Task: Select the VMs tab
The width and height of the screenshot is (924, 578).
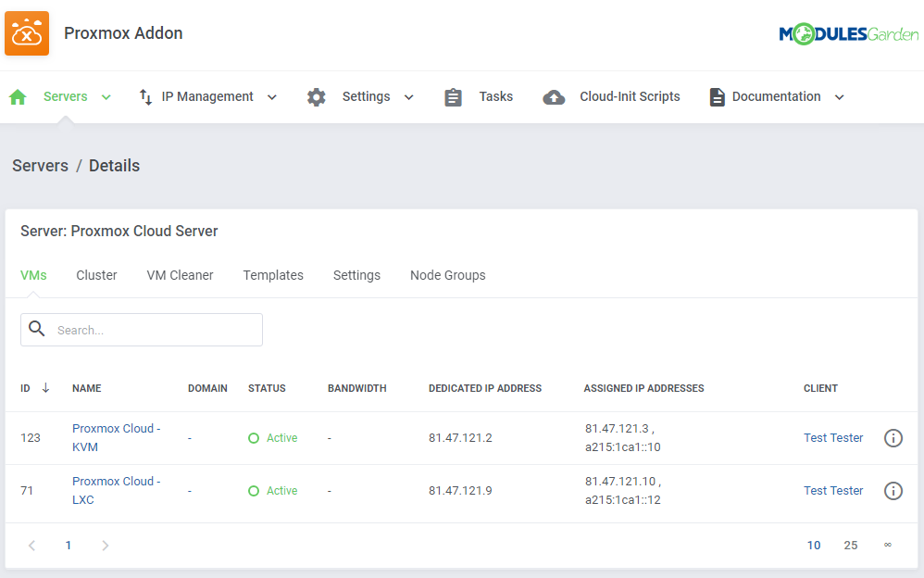Action: click(x=33, y=275)
